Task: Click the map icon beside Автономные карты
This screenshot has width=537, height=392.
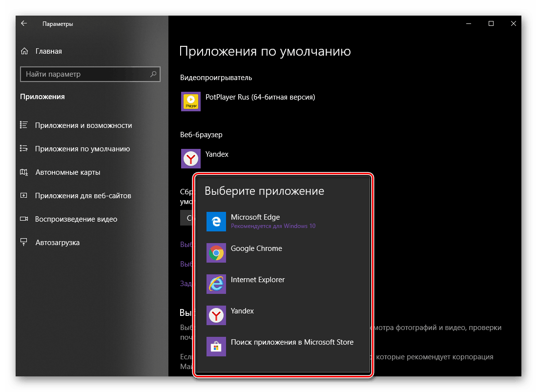Action: [x=24, y=172]
